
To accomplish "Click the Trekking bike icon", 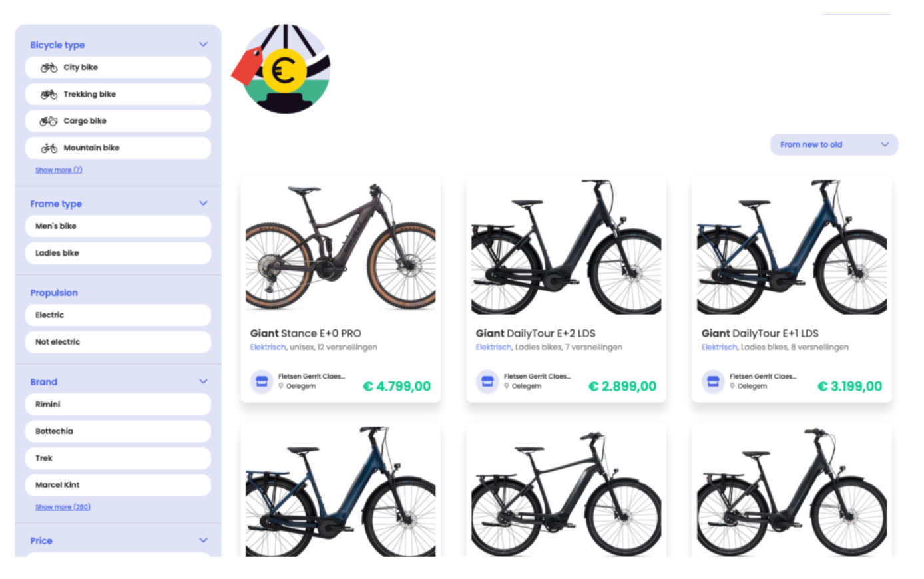I will [49, 95].
